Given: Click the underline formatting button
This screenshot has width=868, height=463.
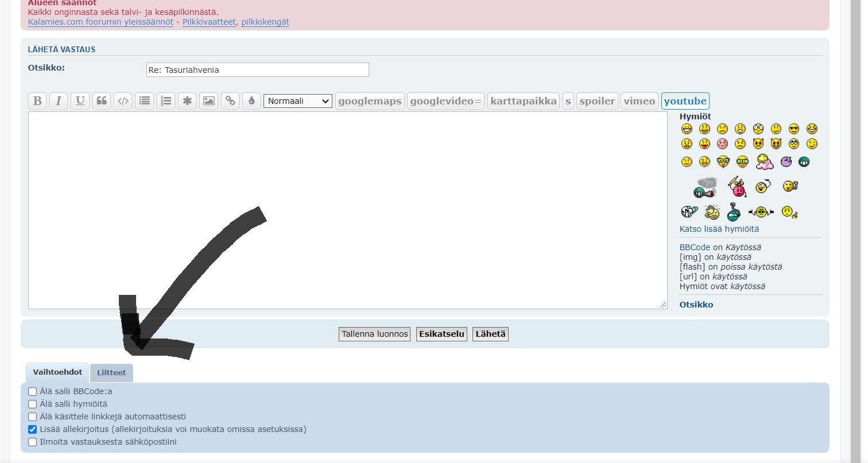Looking at the screenshot, I should [x=80, y=101].
